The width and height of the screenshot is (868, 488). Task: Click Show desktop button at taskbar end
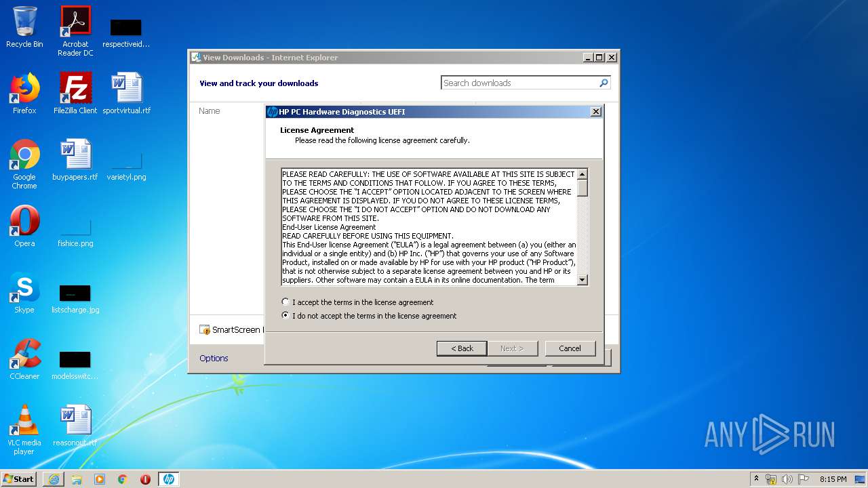pos(861,479)
